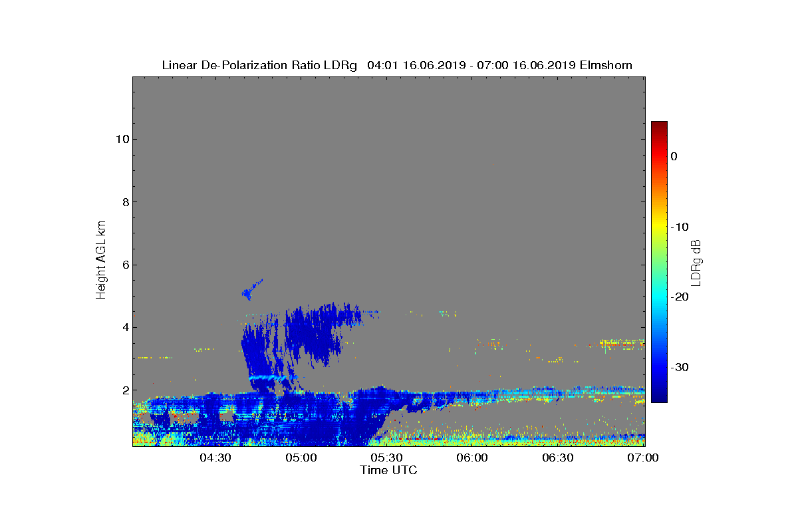Click the colorbar value '-10'

(x=680, y=227)
